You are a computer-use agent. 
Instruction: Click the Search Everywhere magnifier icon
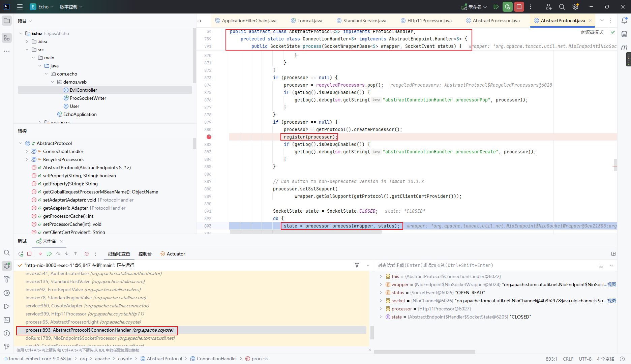[x=562, y=7]
